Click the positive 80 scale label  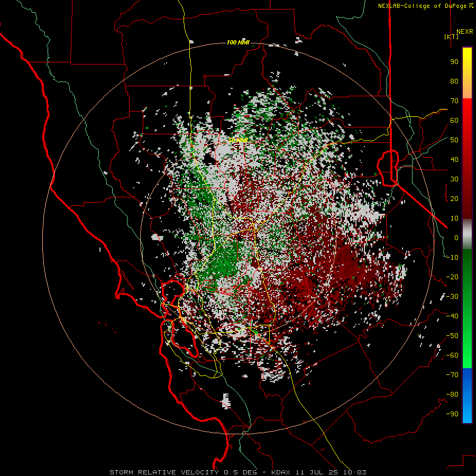click(454, 81)
